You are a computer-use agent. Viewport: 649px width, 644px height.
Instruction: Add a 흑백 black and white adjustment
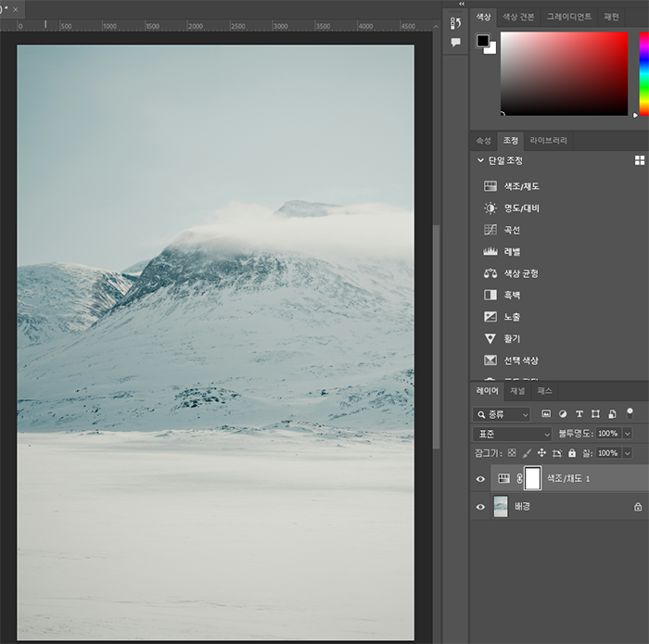(503, 295)
